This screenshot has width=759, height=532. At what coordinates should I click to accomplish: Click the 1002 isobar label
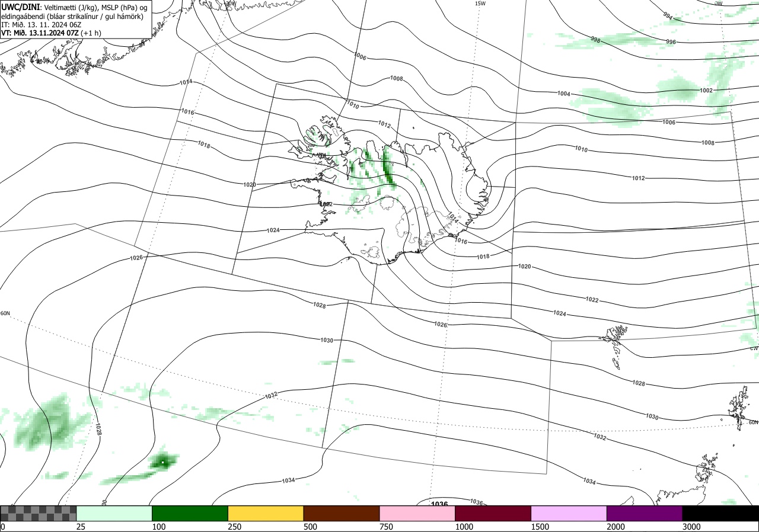(706, 91)
